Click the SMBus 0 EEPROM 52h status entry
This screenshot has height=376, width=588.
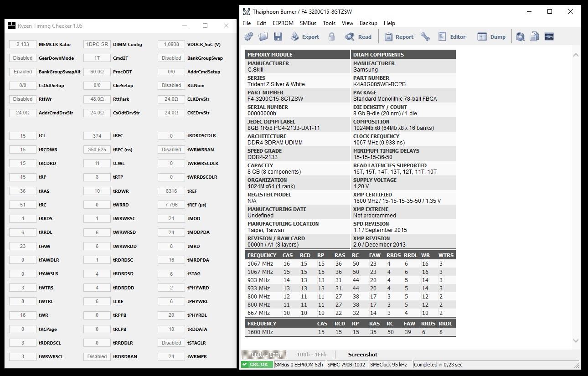(x=299, y=365)
